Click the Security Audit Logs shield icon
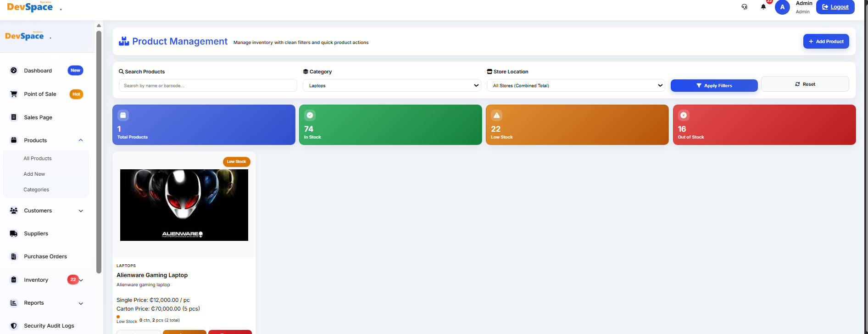The height and width of the screenshot is (334, 868). click(x=14, y=326)
